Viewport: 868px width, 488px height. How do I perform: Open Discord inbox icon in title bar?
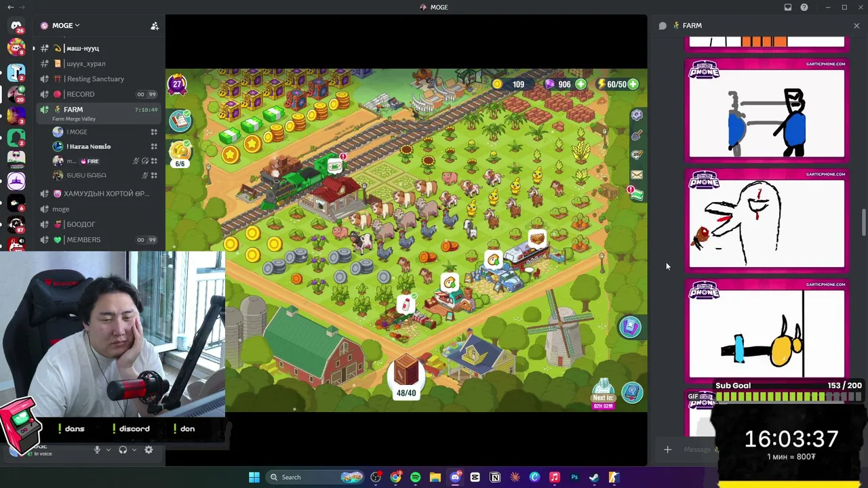click(x=788, y=7)
